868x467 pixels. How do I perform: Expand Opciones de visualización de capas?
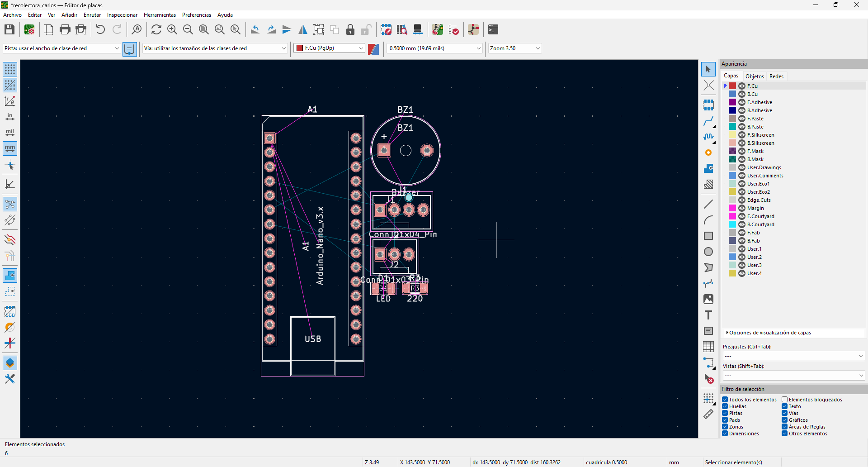770,333
